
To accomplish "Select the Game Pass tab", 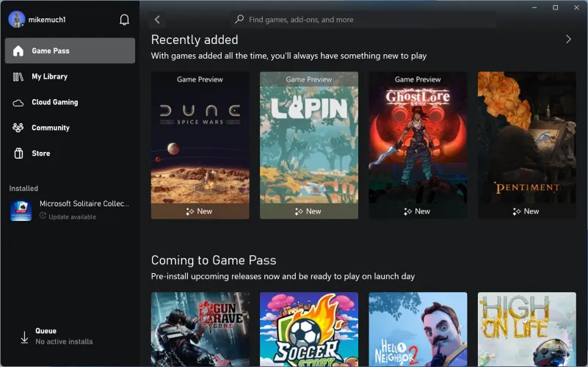I will point(70,51).
